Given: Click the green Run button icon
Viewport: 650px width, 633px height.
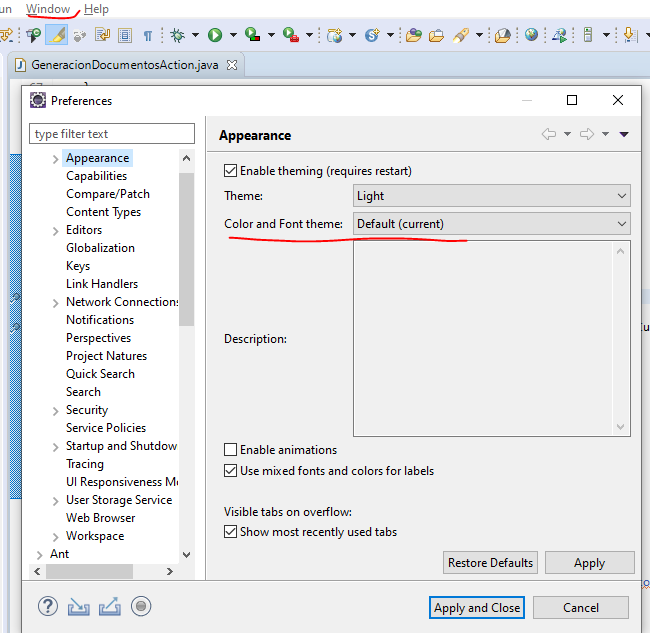Looking at the screenshot, I should (x=215, y=35).
